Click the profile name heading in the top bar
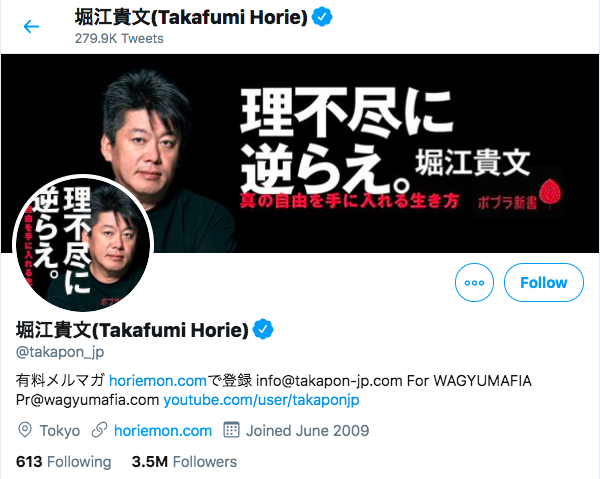The width and height of the screenshot is (600, 479). [x=191, y=18]
